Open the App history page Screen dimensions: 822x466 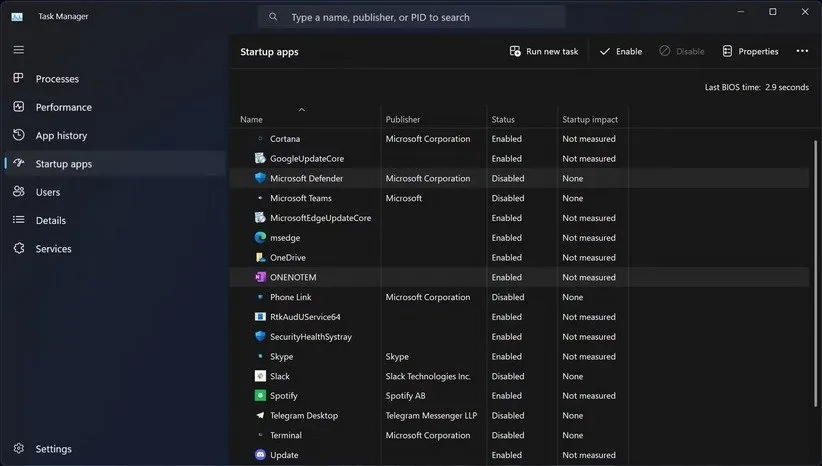61,136
